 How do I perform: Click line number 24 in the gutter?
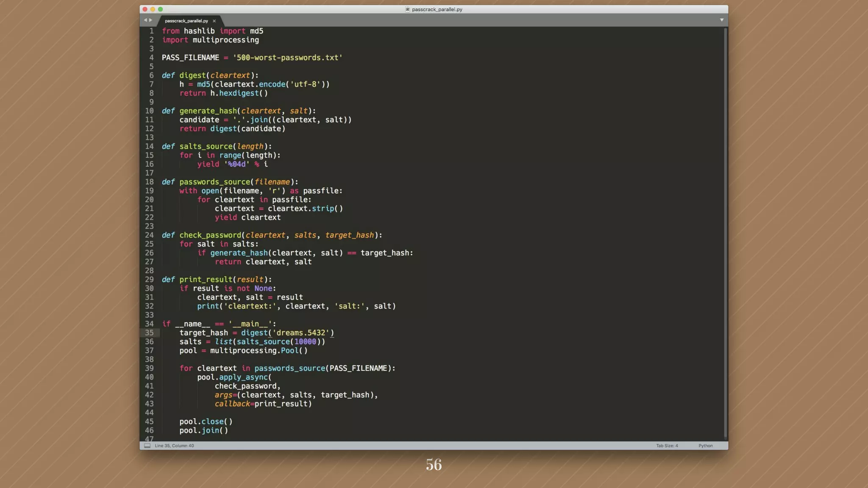(x=149, y=236)
